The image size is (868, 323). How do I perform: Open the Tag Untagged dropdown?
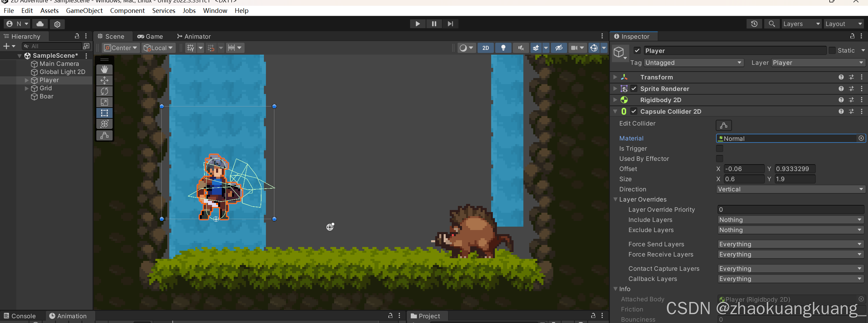693,63
